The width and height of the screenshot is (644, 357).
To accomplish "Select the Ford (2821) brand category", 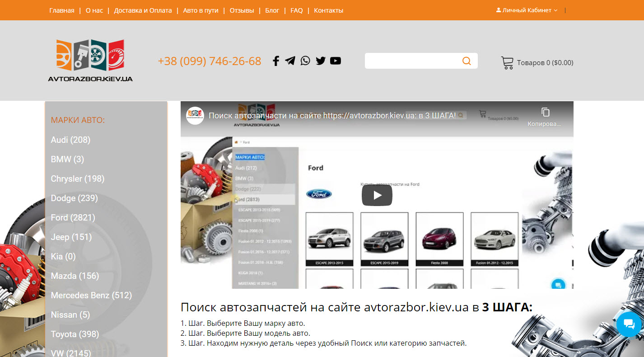I will [x=73, y=217].
